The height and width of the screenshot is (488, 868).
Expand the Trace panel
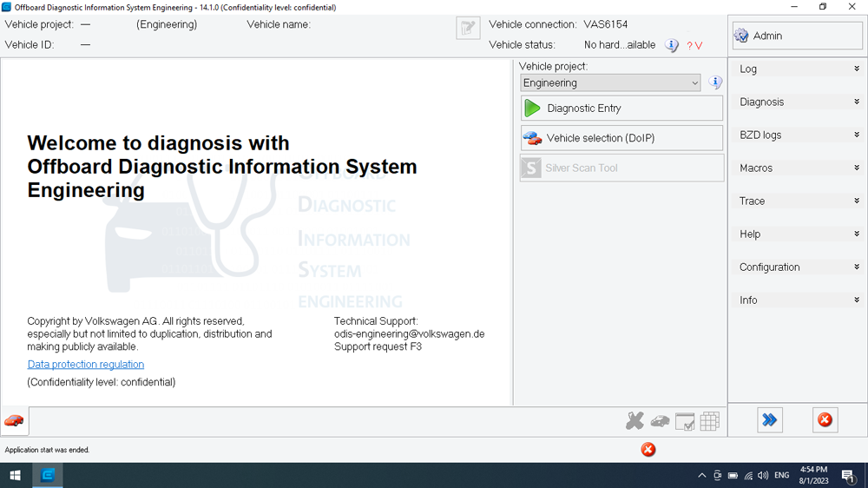(797, 201)
